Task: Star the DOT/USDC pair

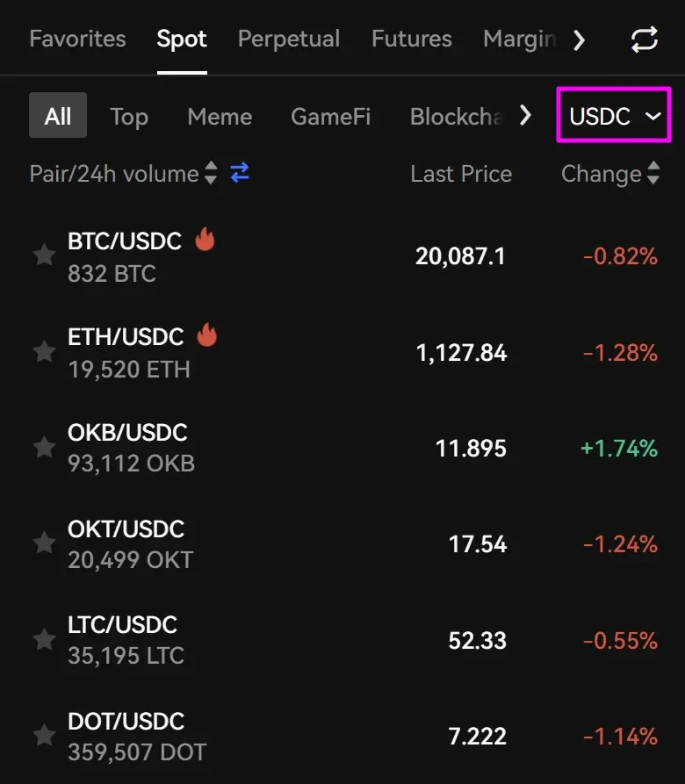Action: pos(44,735)
